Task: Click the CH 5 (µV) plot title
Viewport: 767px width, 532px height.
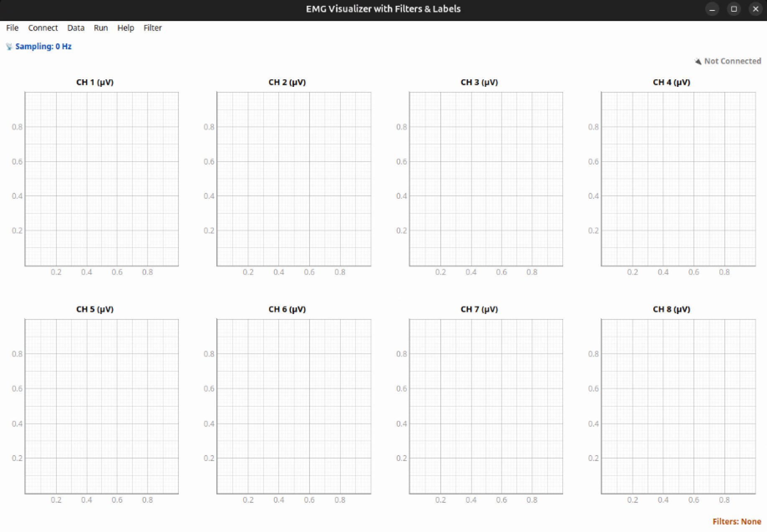Action: [95, 309]
